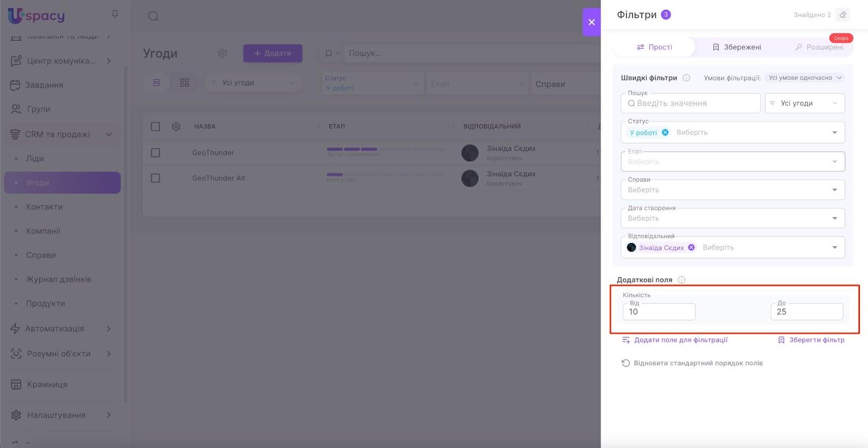Image resolution: width=868 pixels, height=448 pixels.
Task: Switch to Розширені filters tab
Action: pyautogui.click(x=819, y=47)
